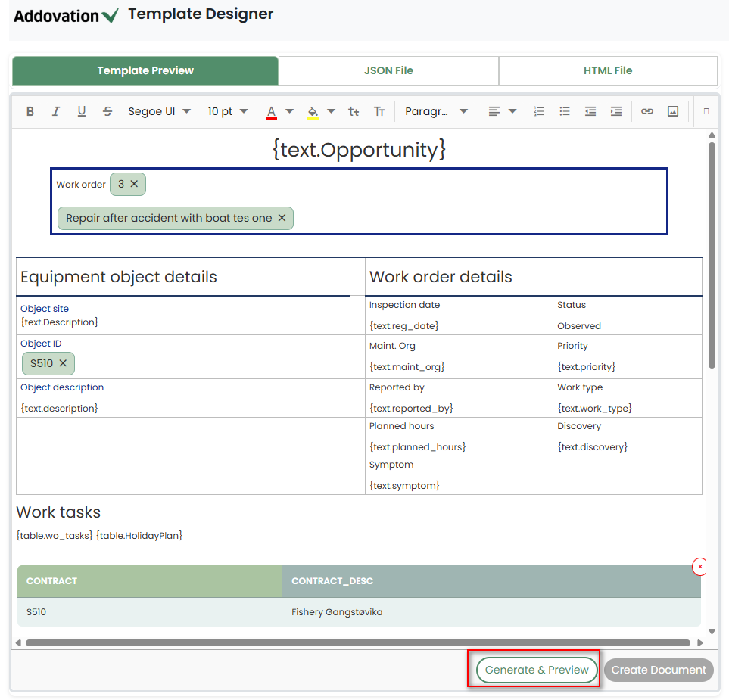Image resolution: width=729 pixels, height=700 pixels.
Task: Switch to the JSON File tab
Action: [x=388, y=70]
